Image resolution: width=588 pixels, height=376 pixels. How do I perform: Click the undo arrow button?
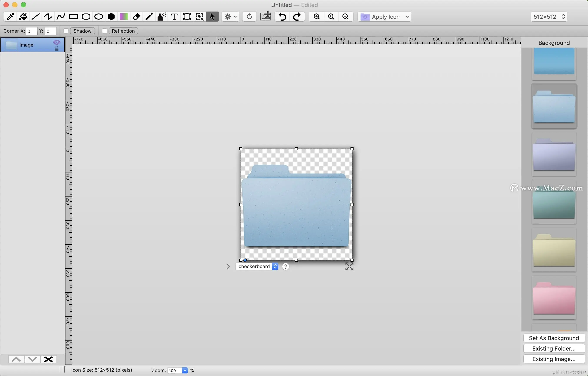pyautogui.click(x=282, y=17)
